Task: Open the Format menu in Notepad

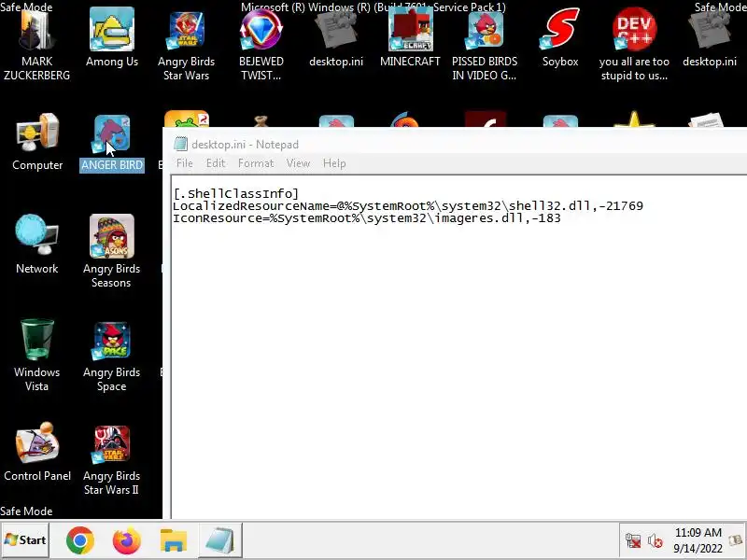Action: coord(256,163)
